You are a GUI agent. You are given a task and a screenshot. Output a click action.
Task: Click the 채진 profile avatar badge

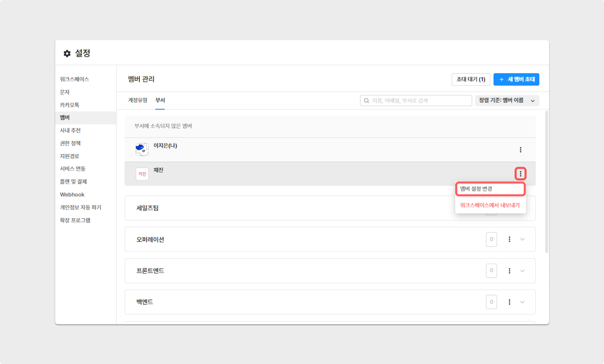point(142,174)
